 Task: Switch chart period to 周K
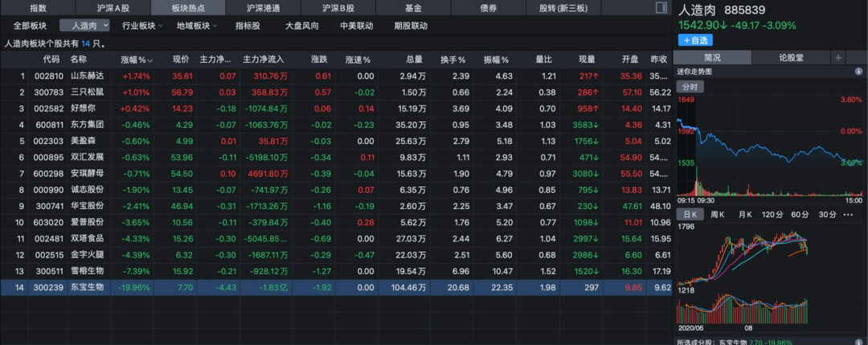coord(718,214)
